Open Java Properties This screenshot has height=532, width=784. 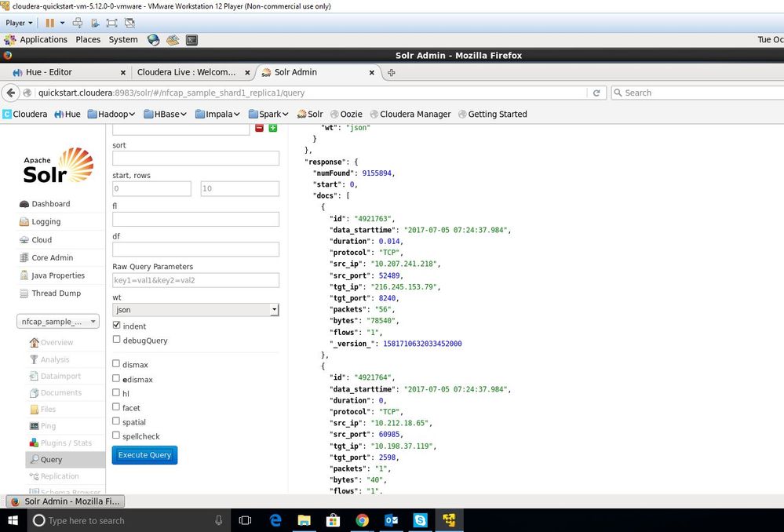click(58, 275)
